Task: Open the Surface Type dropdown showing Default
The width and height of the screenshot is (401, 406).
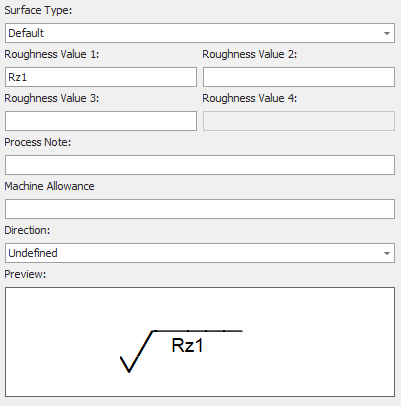Action: coord(200,33)
